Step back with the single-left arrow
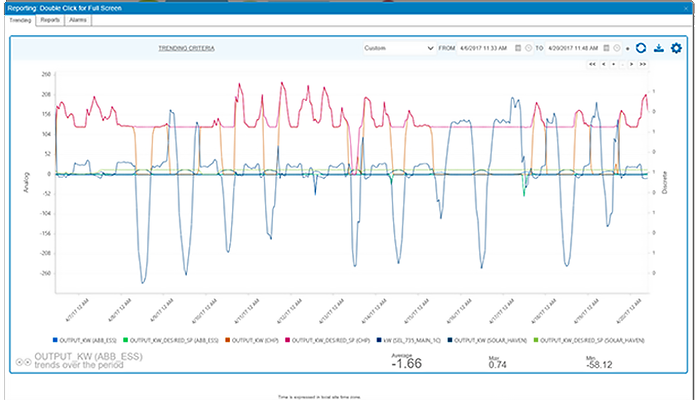 [x=604, y=64]
